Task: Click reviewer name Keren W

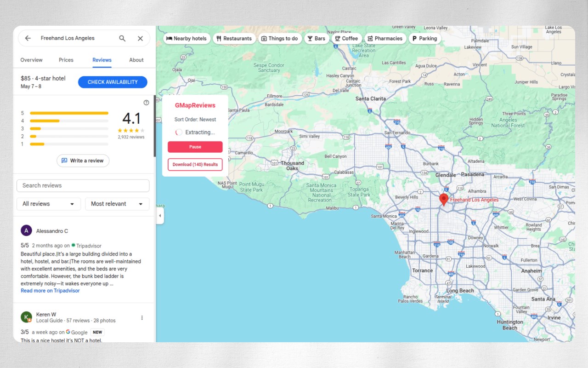Action: pos(46,315)
